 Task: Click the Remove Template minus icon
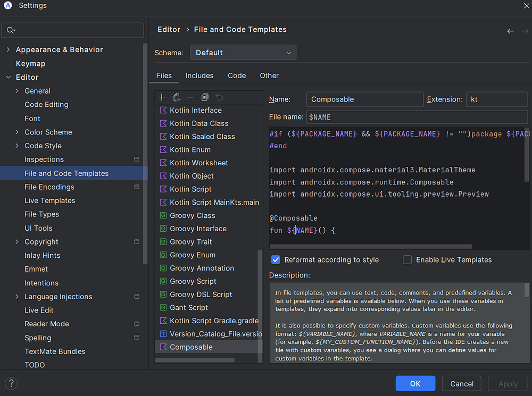click(x=190, y=97)
